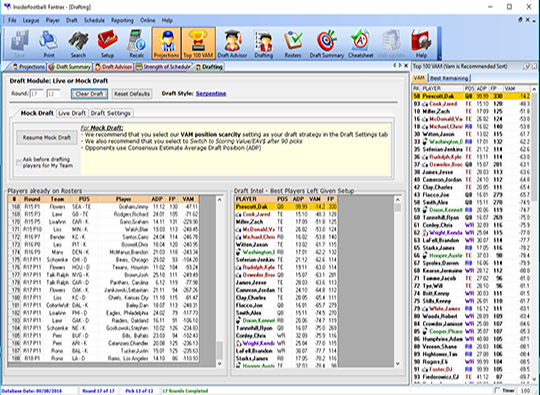
Task: Expand the toolbar overflow arrow
Action: click(439, 58)
